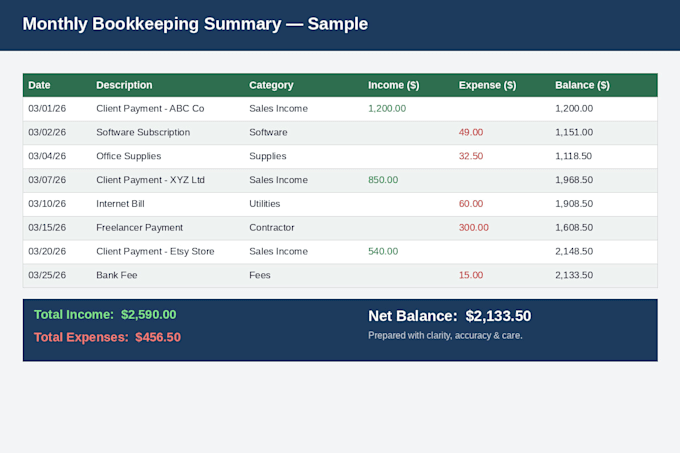Viewport: 680px width, 453px height.
Task: Click the Expense ($) column header
Action: pos(487,85)
